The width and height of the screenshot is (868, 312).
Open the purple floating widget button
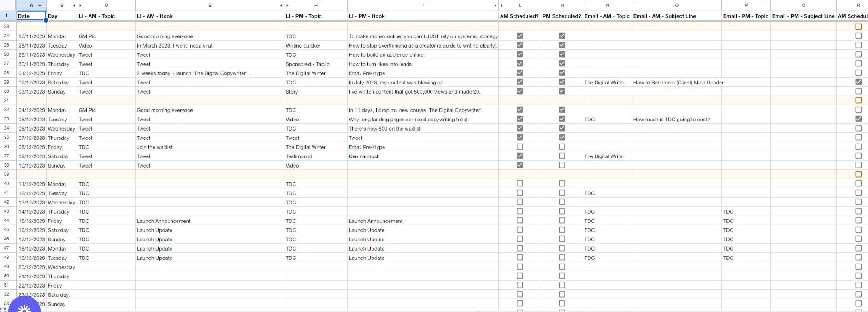coord(24,305)
